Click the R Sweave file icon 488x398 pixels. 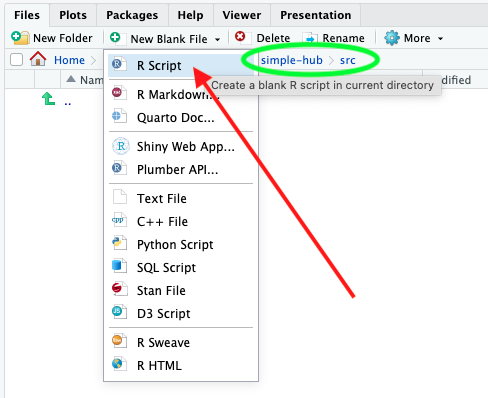[x=119, y=341]
